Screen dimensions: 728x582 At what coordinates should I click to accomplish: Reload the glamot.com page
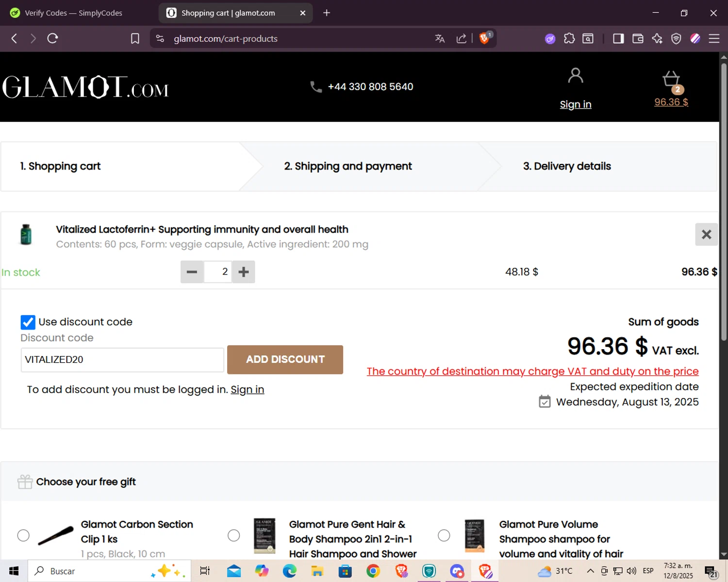coord(52,39)
